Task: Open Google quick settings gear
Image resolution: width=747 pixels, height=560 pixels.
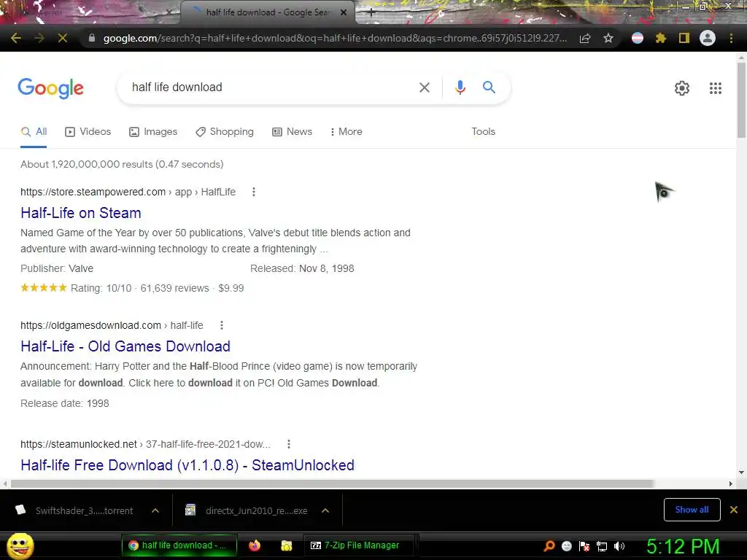Action: click(682, 88)
